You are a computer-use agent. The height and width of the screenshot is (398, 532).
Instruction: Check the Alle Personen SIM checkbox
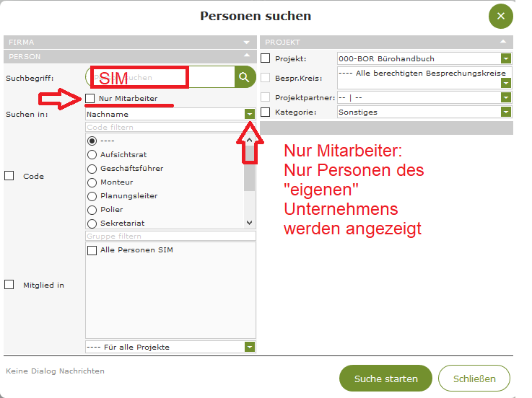click(92, 250)
